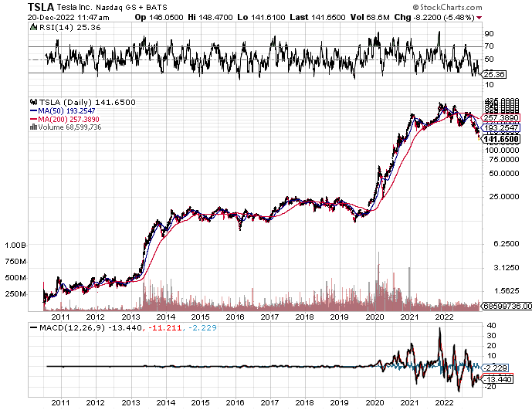Click the blue line marker of MA(50) legend
Screen dimensions: 532x410
(x=34, y=110)
